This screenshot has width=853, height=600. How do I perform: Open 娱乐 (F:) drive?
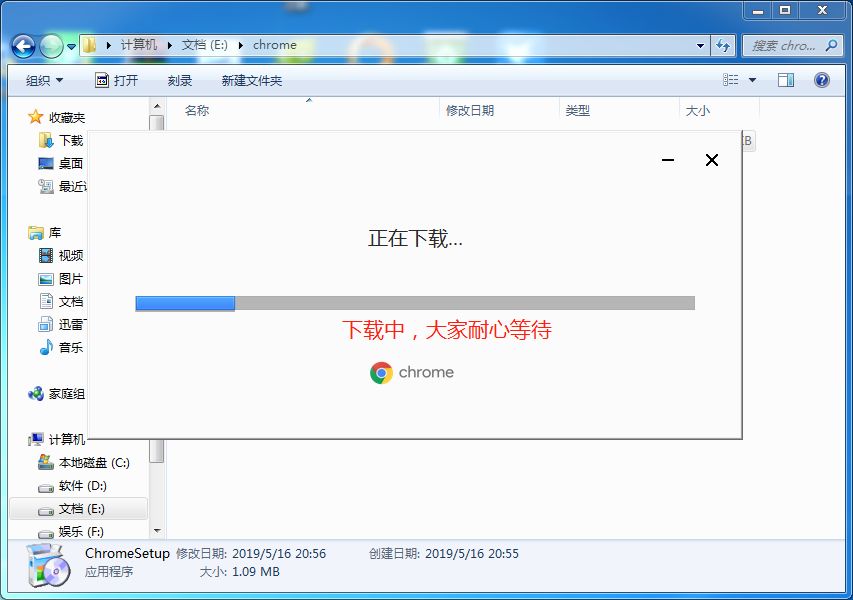pos(81,531)
